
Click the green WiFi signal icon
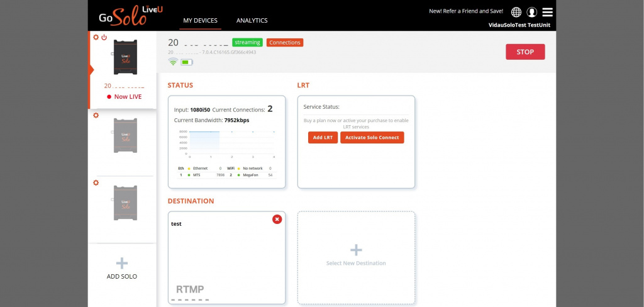(x=173, y=62)
